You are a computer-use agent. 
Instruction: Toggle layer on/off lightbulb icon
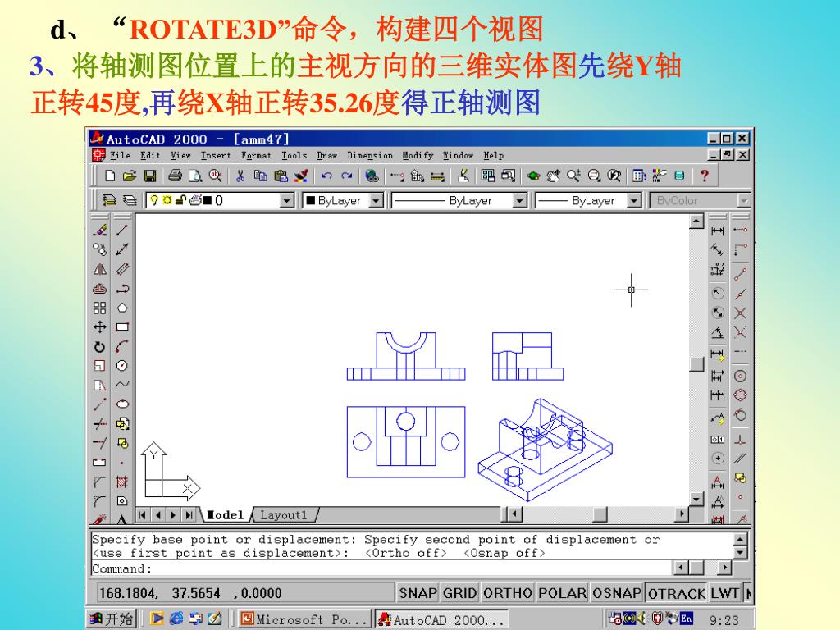(x=154, y=200)
